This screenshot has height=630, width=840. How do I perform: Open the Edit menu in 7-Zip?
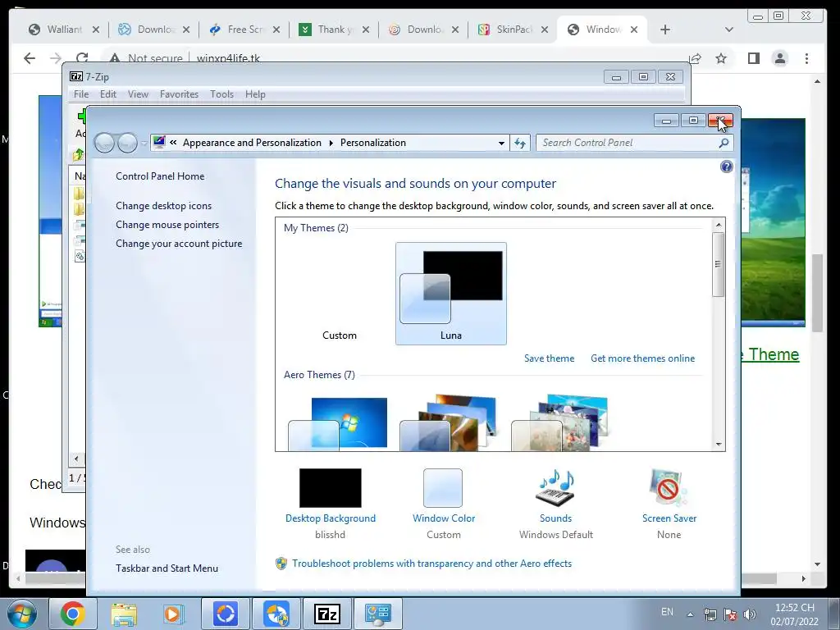point(107,94)
